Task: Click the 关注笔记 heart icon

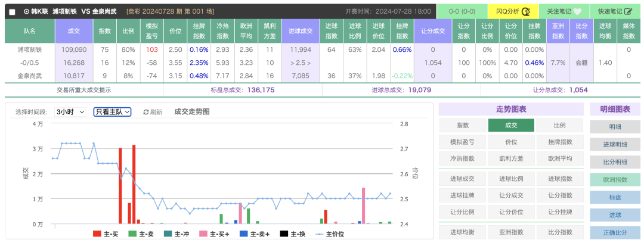Action: [x=577, y=11]
